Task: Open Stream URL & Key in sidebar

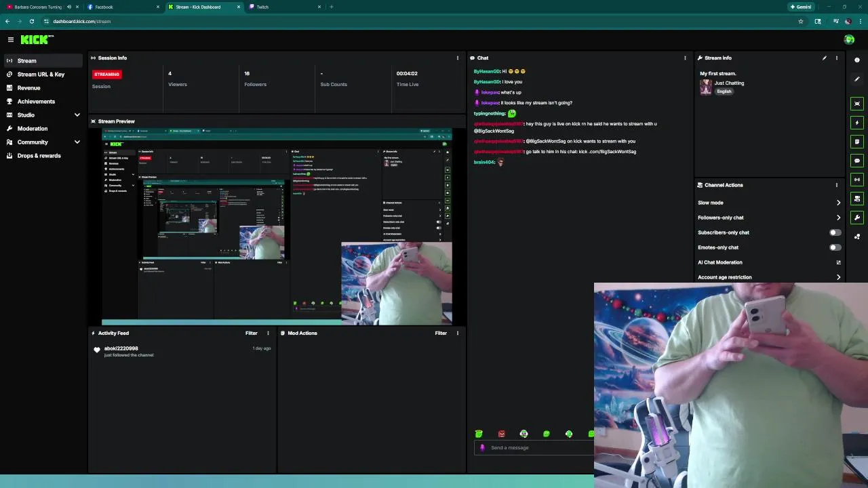Action: [42, 75]
